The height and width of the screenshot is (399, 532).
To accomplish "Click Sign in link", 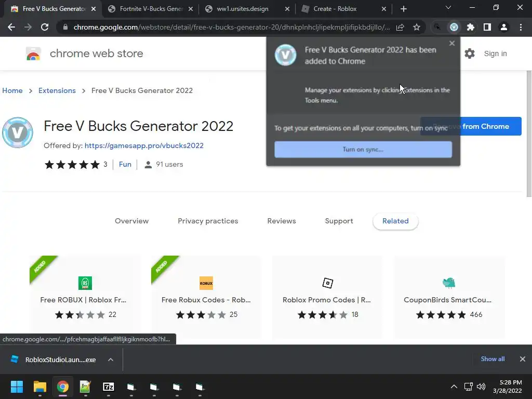I will (495, 54).
